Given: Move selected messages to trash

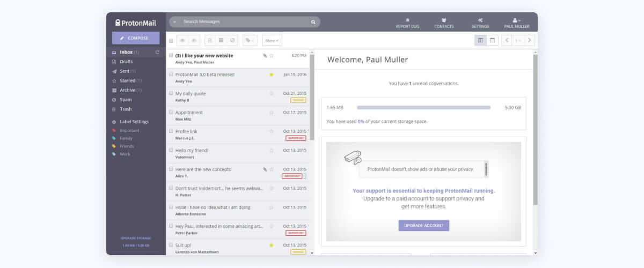Looking at the screenshot, I should [x=210, y=40].
